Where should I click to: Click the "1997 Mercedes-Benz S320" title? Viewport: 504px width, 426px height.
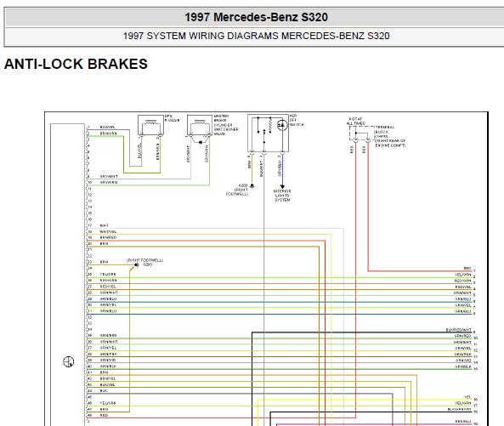click(256, 17)
